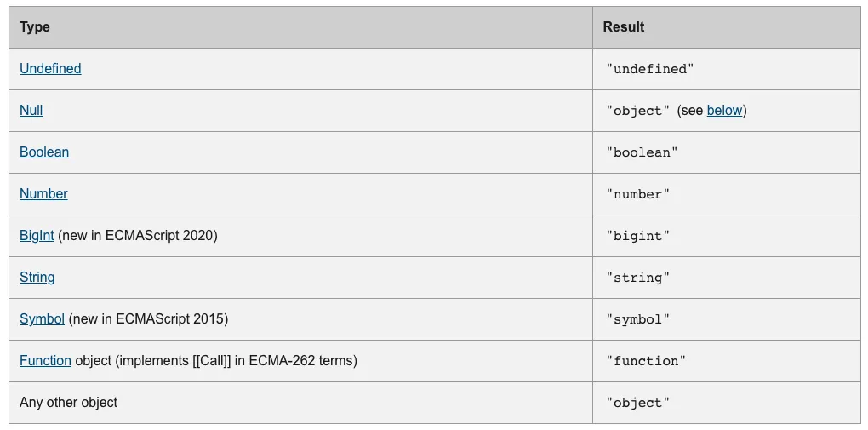Visit the BigInt link
The height and width of the screenshot is (430, 868).
[37, 235]
